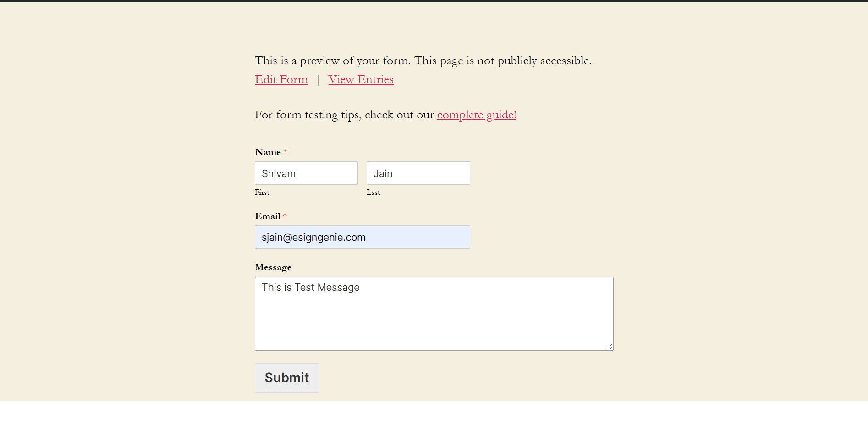Click the Email field with sjain@esigngenie.com

tap(362, 237)
